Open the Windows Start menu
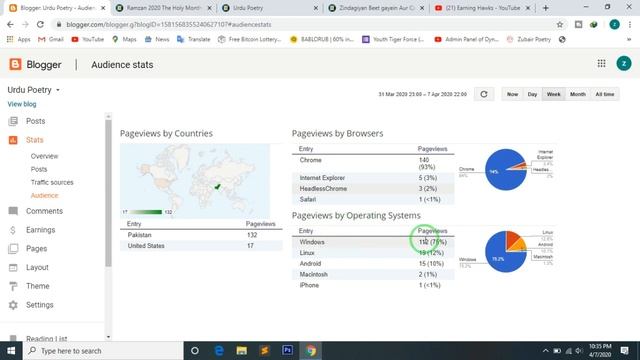Image resolution: width=640 pixels, height=360 pixels. (x=11, y=351)
